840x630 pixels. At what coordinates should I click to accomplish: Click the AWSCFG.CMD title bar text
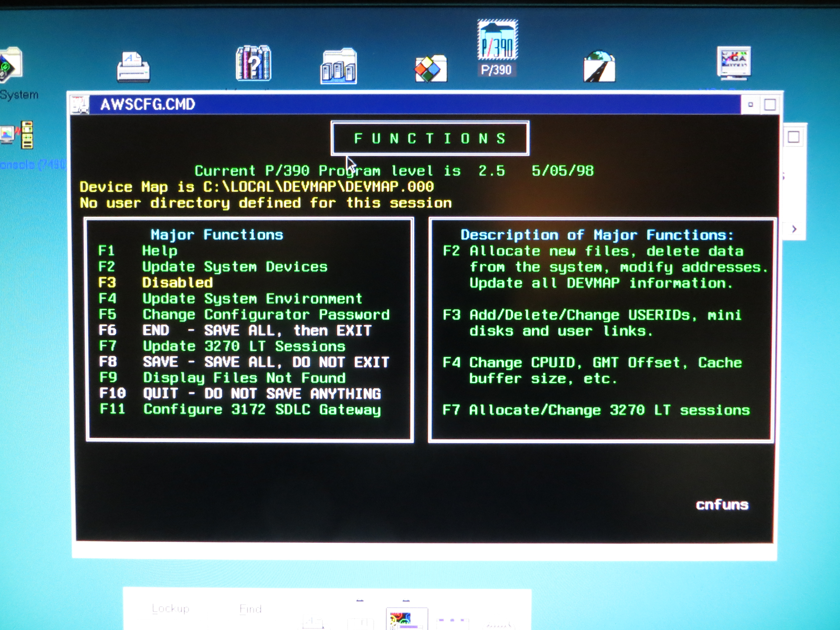pyautogui.click(x=148, y=104)
